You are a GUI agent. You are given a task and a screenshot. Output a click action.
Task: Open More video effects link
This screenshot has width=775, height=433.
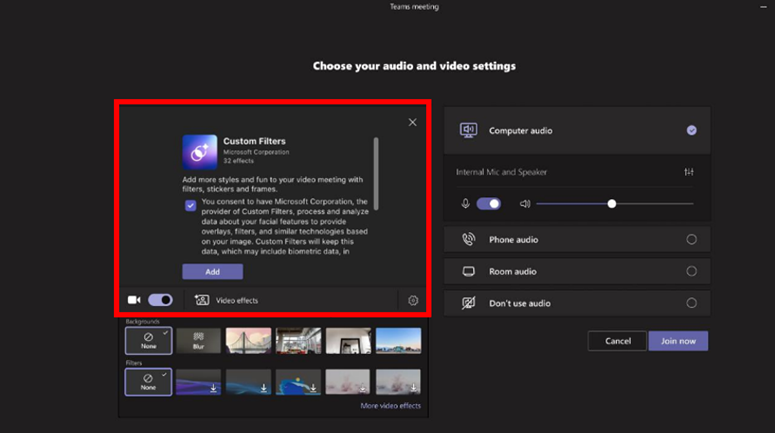coord(390,406)
